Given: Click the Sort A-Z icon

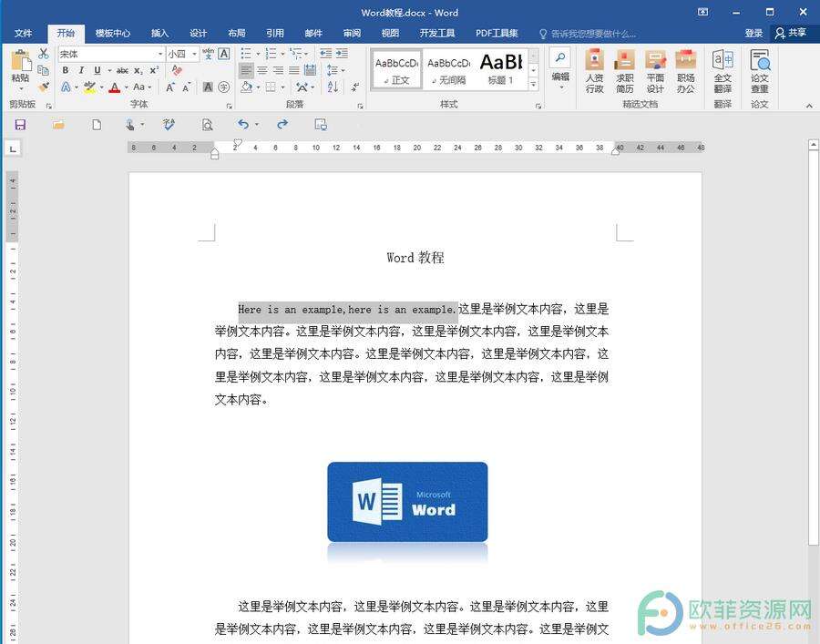Looking at the screenshot, I should click(x=333, y=87).
